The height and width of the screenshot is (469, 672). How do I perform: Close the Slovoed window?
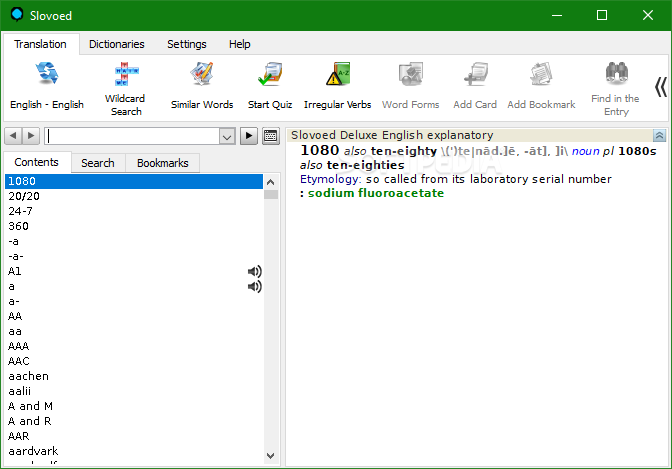pos(648,15)
